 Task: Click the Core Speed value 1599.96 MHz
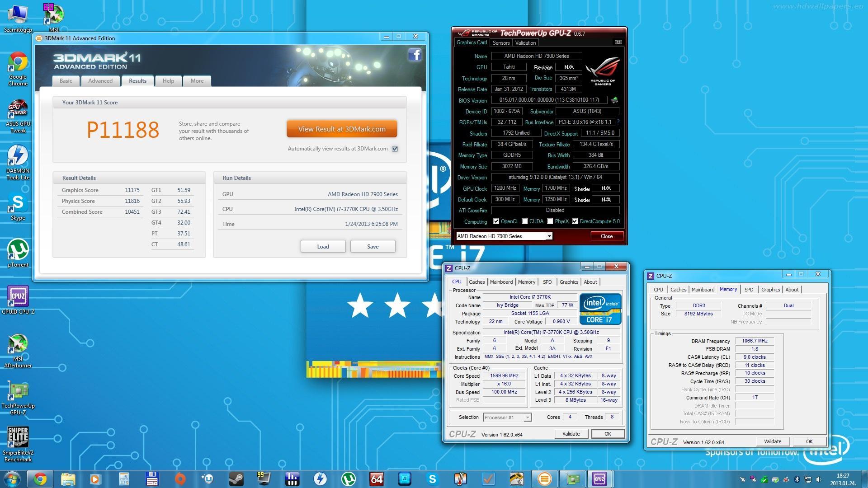(x=504, y=376)
